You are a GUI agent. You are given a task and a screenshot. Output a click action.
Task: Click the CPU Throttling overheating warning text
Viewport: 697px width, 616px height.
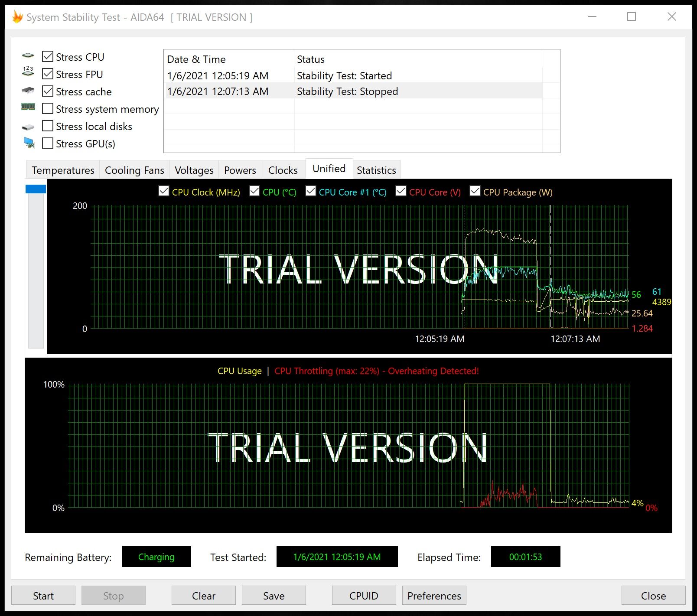[377, 371]
